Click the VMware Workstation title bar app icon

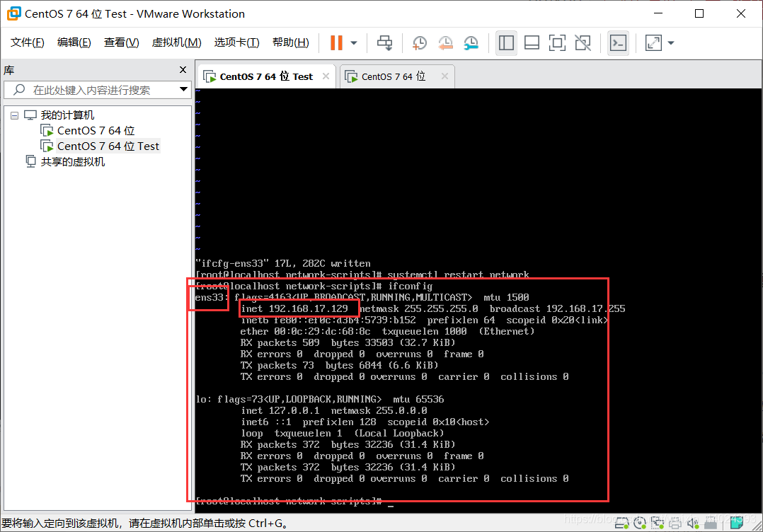tap(13, 13)
